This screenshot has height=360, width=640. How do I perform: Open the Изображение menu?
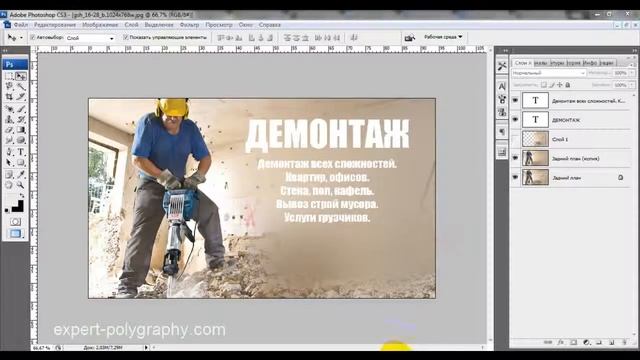click(100, 25)
